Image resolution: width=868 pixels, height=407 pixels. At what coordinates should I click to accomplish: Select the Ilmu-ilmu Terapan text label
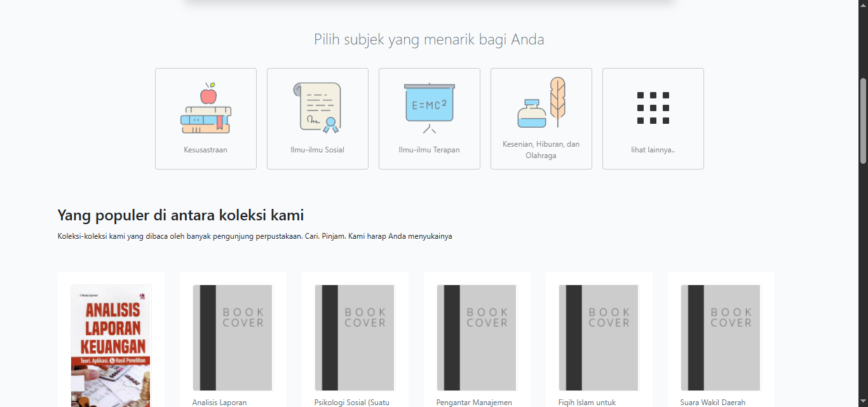tap(430, 150)
